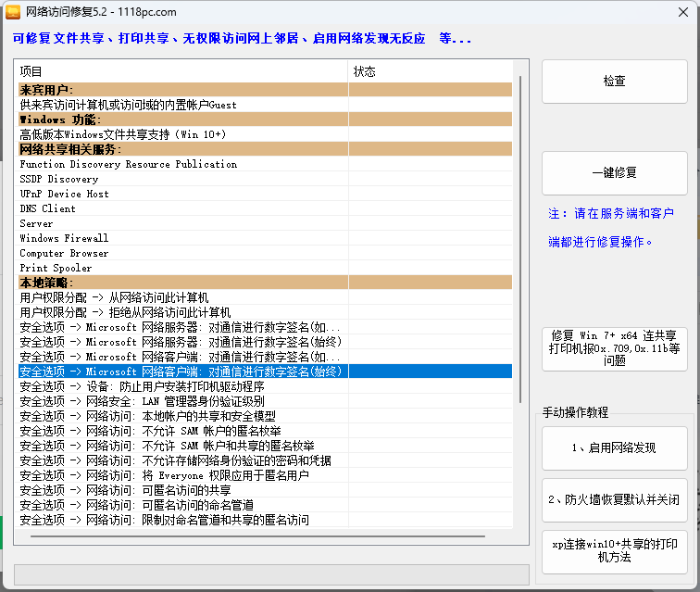Open the xp连接win10+共享的打印机方法 tutorial
This screenshot has width=700, height=592.
point(614,552)
